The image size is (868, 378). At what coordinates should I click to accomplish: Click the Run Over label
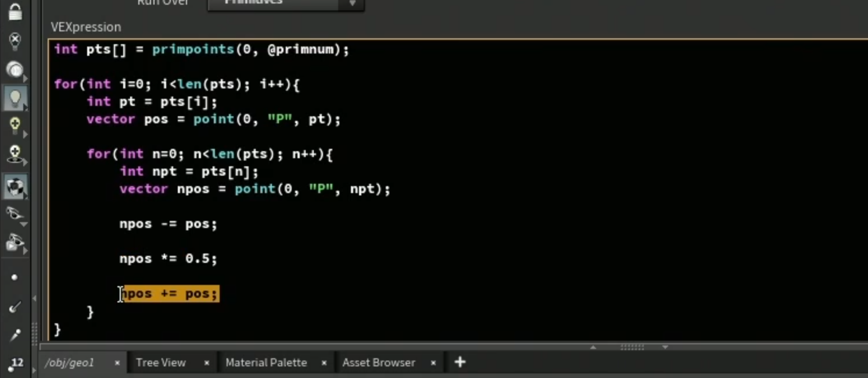pyautogui.click(x=163, y=3)
